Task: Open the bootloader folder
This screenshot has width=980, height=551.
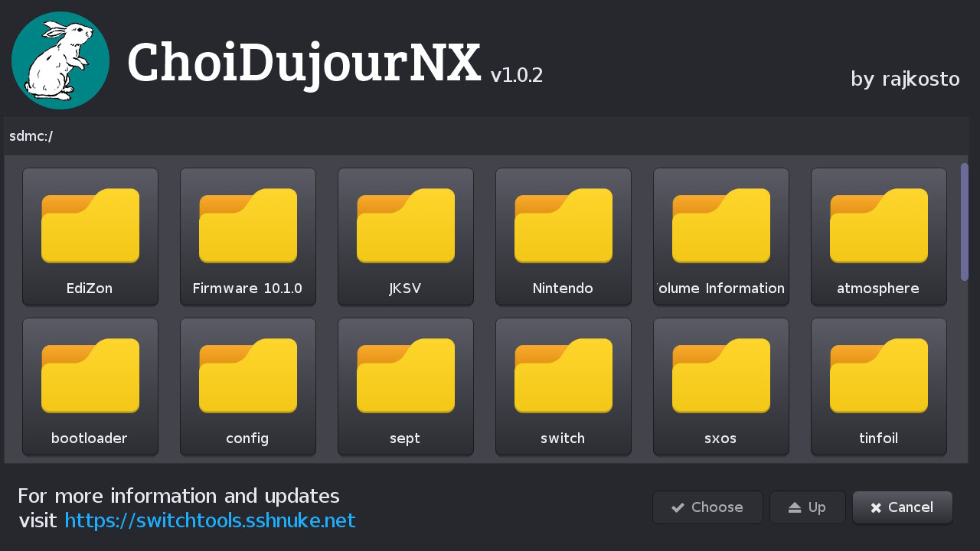Action: click(x=90, y=386)
